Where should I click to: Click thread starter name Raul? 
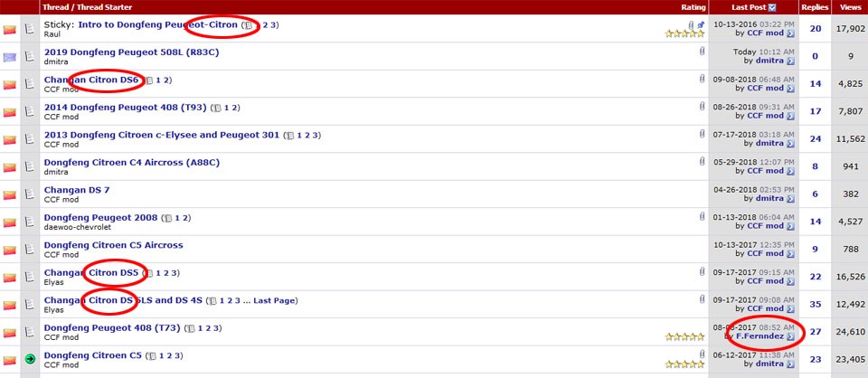coord(51,34)
